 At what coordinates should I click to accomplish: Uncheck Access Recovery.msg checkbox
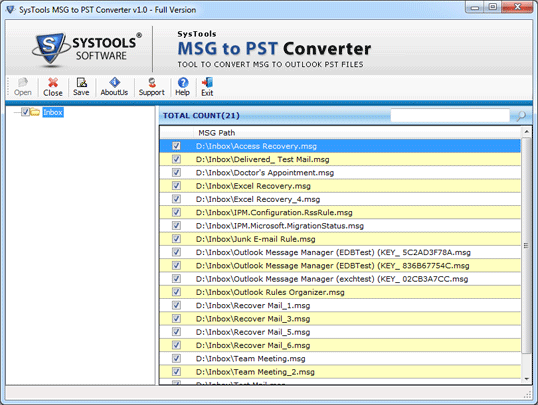click(x=176, y=146)
